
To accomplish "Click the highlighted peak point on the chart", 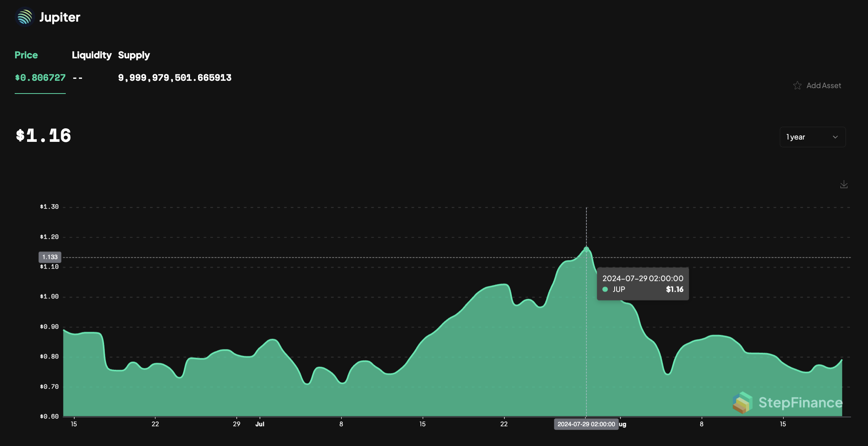I will 586,249.
